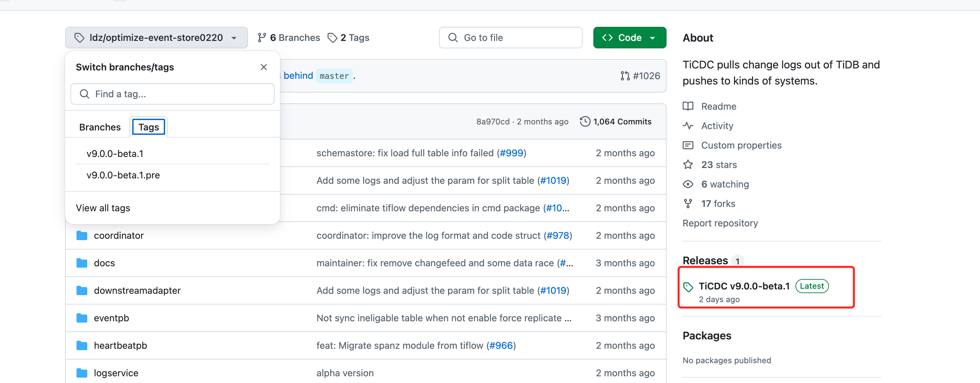Click the eye icon beside 6 watching
The width and height of the screenshot is (980, 383).
point(688,184)
